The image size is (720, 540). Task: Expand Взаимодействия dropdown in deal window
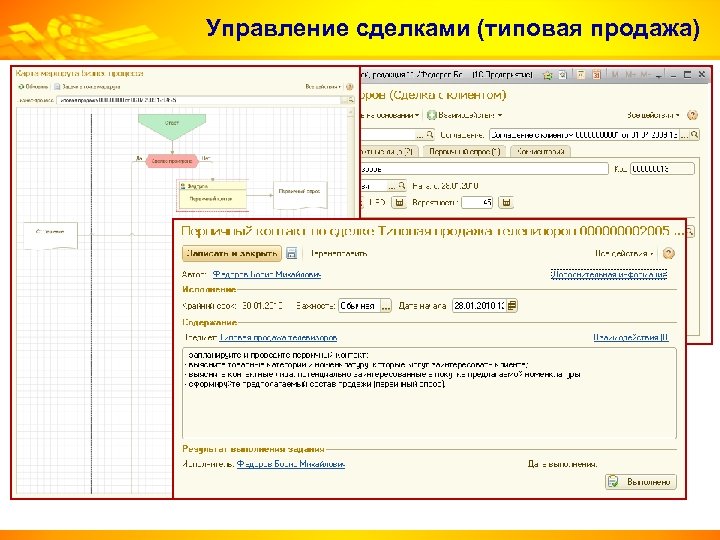500,115
